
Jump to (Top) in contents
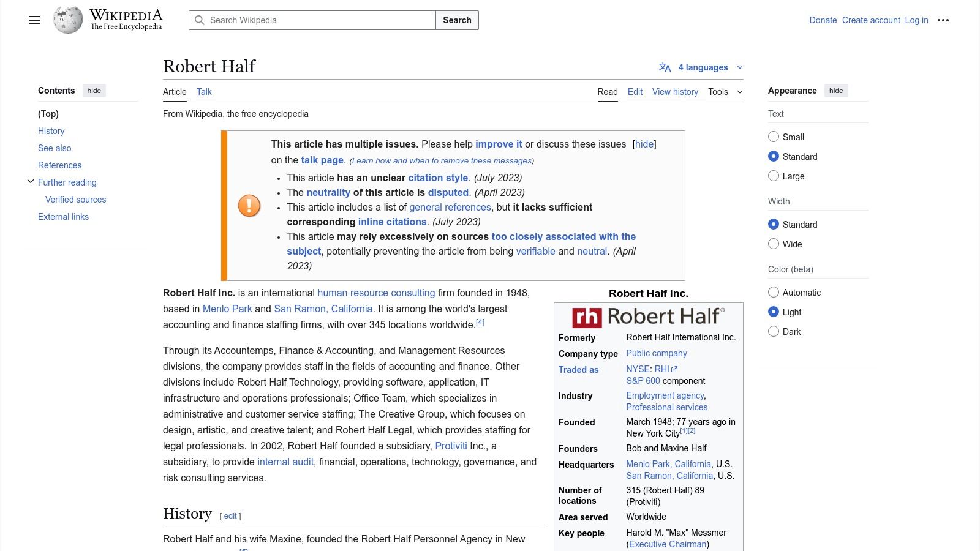tap(48, 114)
